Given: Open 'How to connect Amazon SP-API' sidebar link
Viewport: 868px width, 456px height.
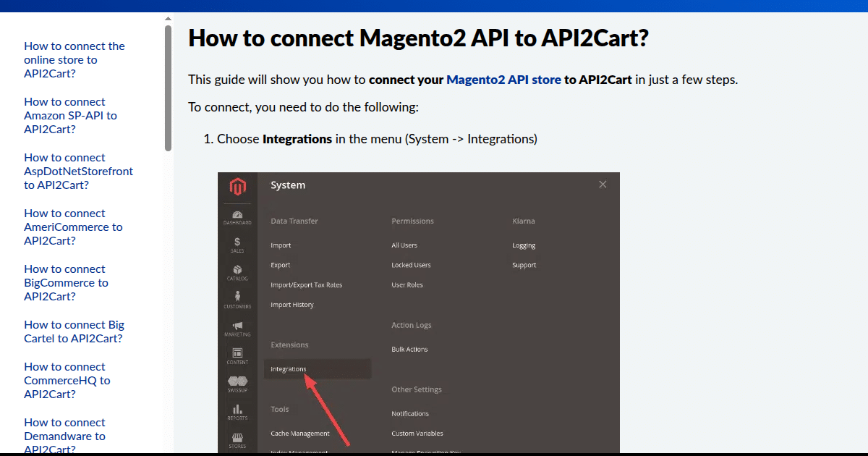Looking at the screenshot, I should point(70,116).
